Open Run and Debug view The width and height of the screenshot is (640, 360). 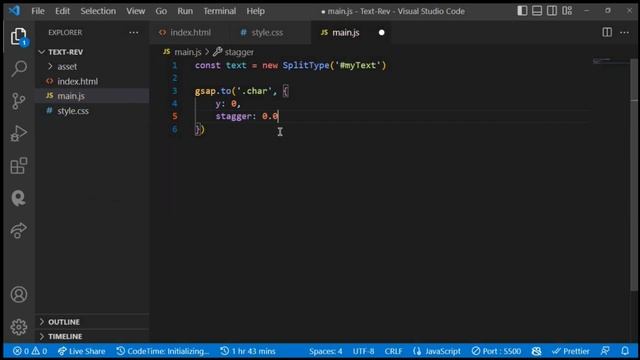(x=18, y=133)
